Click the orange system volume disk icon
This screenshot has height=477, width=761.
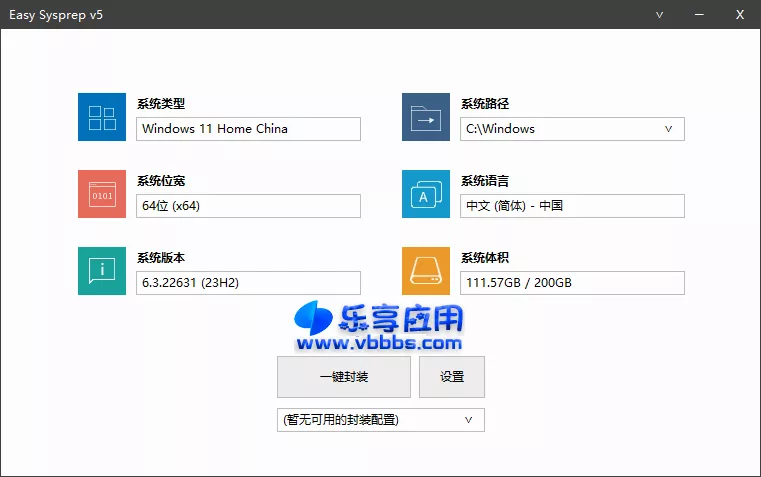(426, 271)
